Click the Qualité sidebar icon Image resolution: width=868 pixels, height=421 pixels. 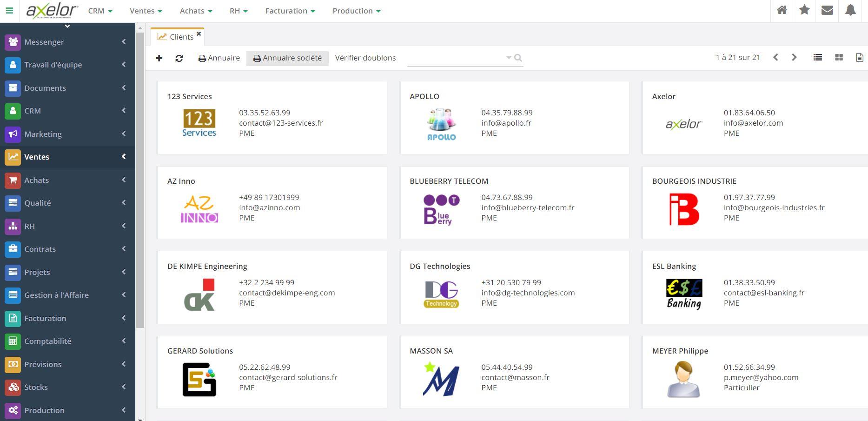coord(13,203)
